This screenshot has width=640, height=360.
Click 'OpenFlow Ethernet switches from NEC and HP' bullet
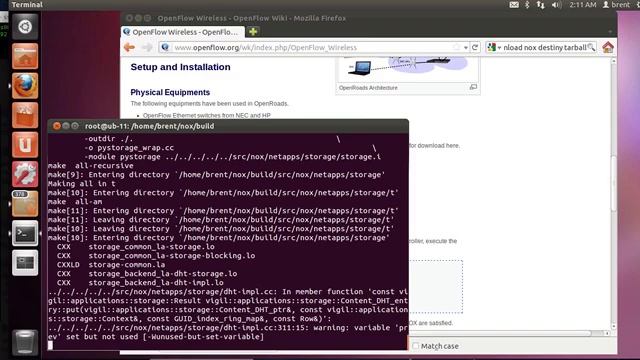tap(207, 116)
